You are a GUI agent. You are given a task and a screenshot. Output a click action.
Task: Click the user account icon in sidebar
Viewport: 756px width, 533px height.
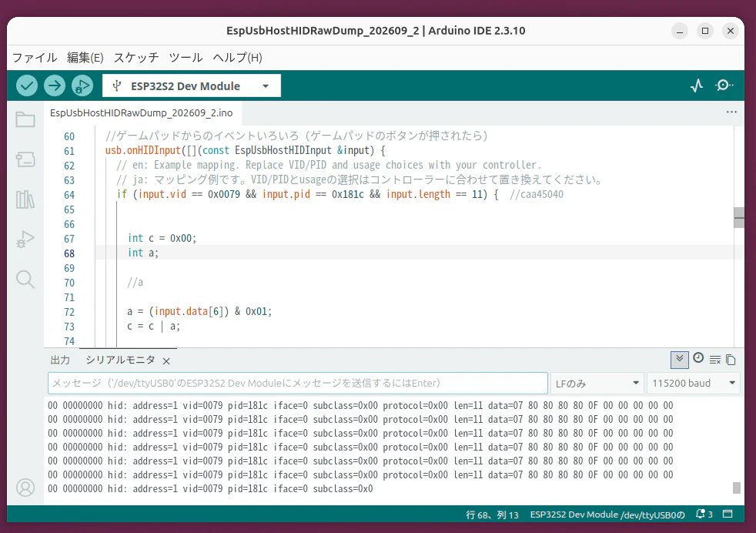(x=25, y=488)
